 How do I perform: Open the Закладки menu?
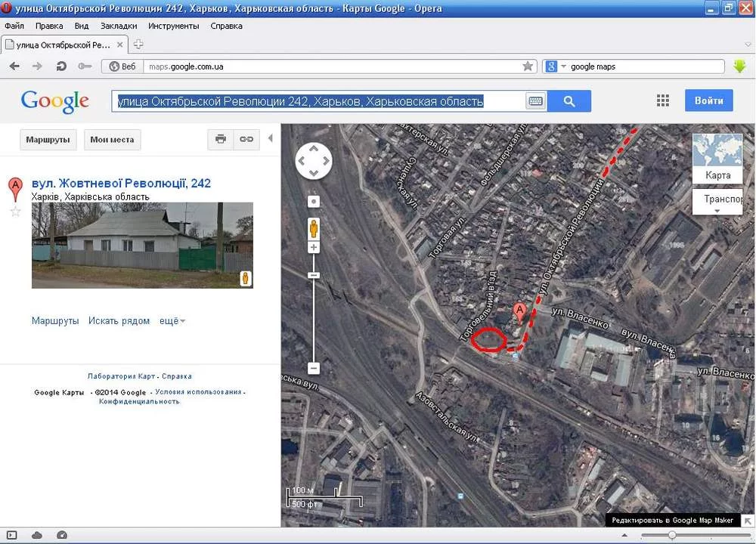click(119, 26)
